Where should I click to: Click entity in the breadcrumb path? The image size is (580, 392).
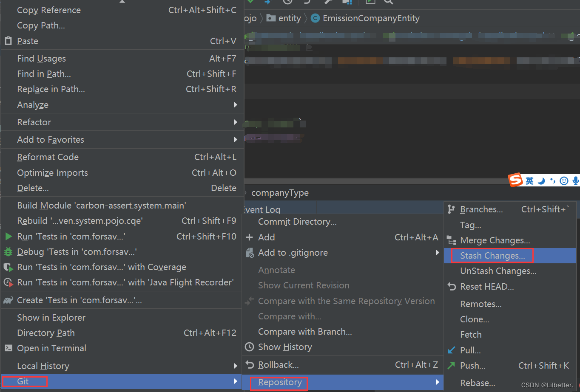[x=289, y=18]
